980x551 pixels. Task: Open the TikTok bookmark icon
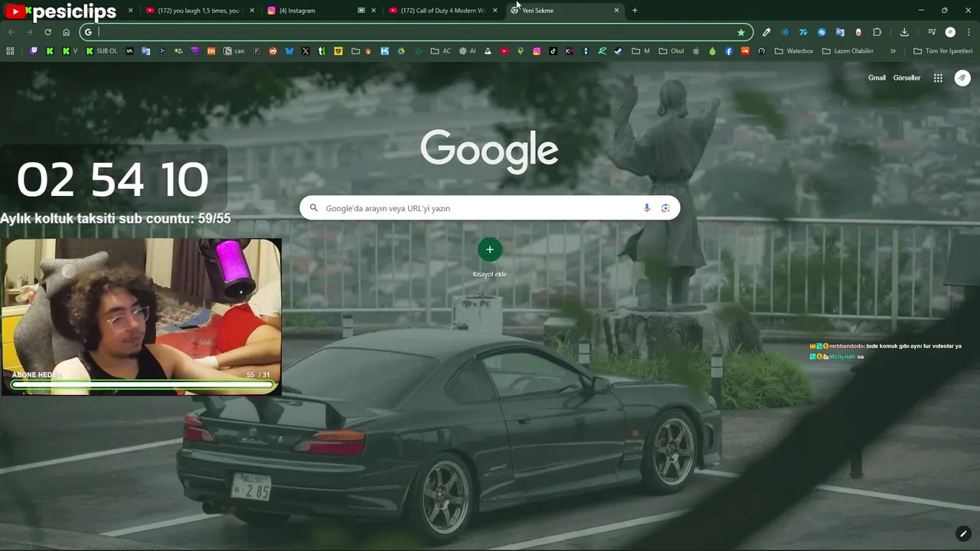tap(553, 51)
